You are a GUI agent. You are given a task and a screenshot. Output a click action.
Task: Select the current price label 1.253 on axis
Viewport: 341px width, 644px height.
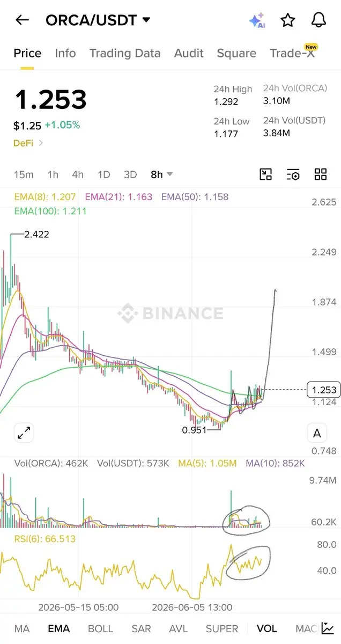[x=323, y=390]
